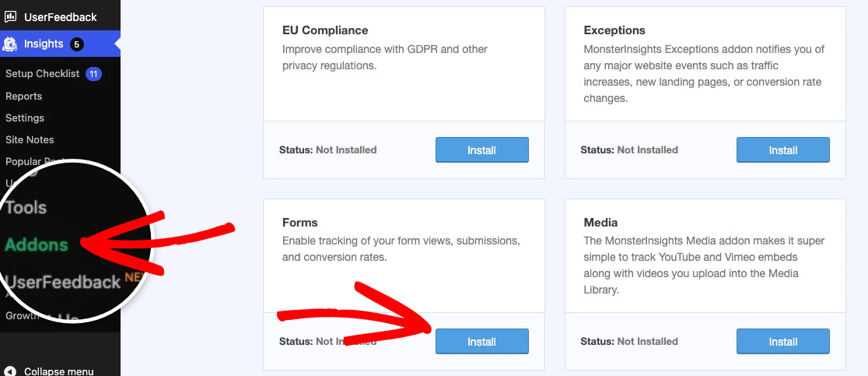Install the Exceptions addon
The width and height of the screenshot is (868, 376).
(x=782, y=149)
